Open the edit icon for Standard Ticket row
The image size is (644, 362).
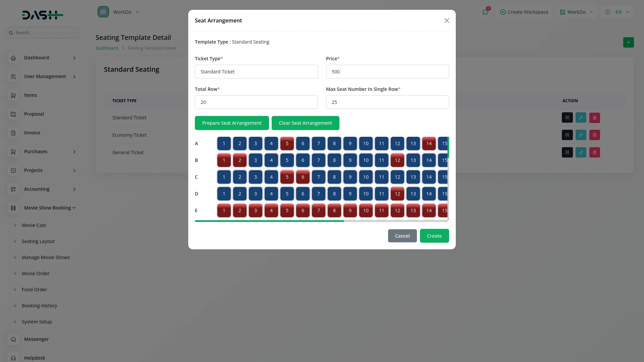(581, 118)
